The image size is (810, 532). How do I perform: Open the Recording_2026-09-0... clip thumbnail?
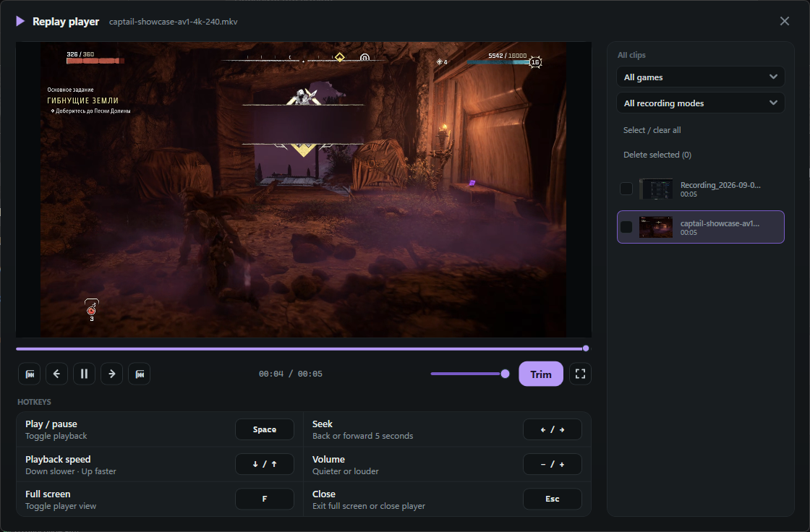click(656, 189)
